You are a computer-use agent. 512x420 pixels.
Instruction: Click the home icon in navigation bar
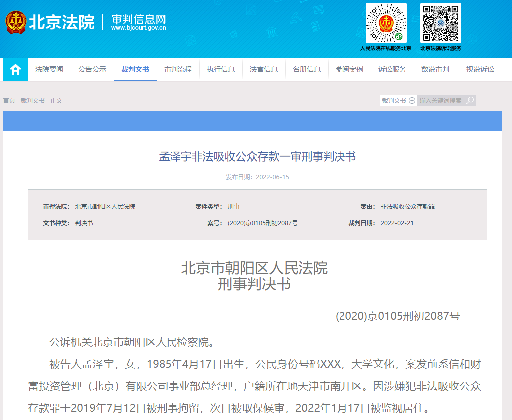16,70
